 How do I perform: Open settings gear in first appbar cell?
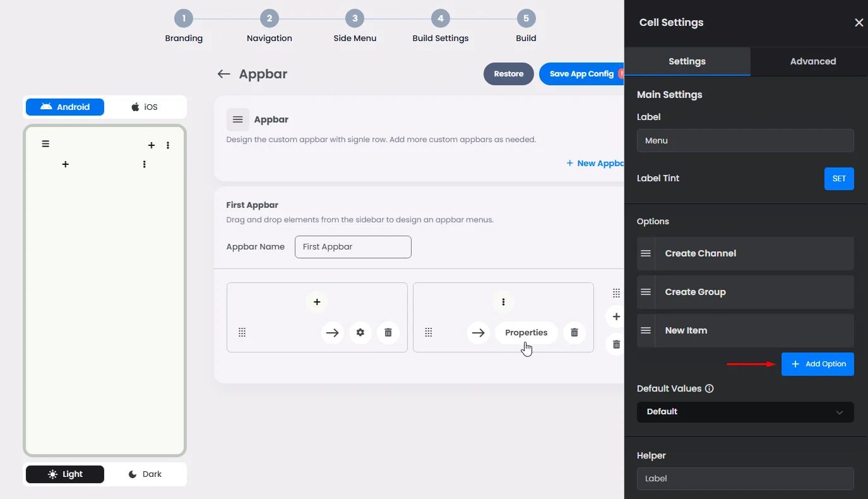360,333
